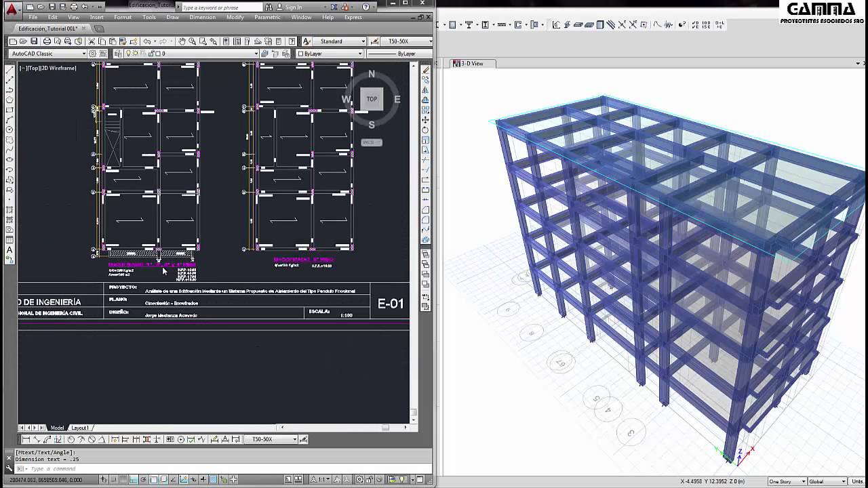Click TOP face of the ViewCube
The height and width of the screenshot is (488, 868).
click(x=372, y=99)
